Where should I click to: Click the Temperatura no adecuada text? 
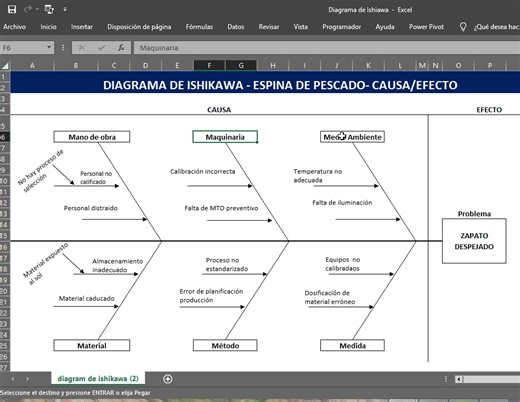pos(318,176)
